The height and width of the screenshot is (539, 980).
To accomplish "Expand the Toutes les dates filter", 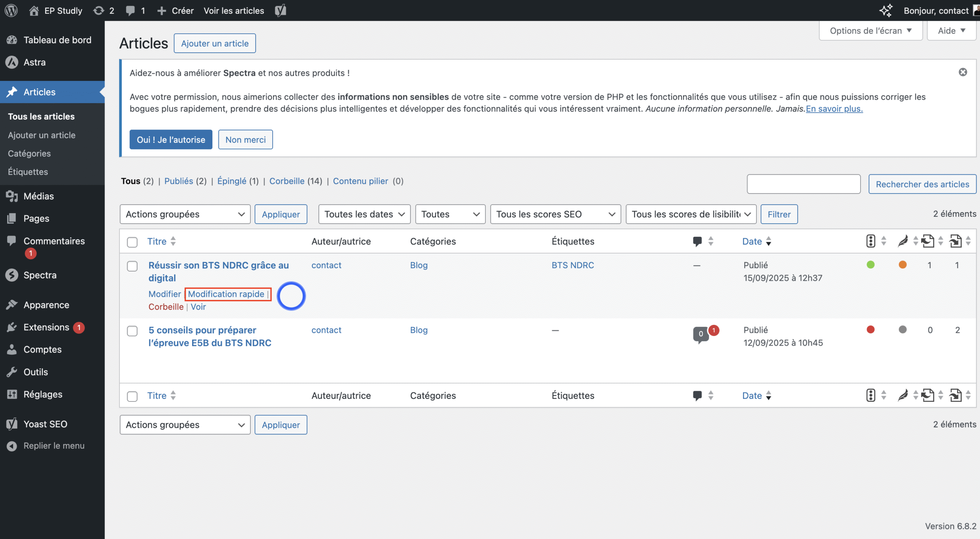I will [364, 214].
